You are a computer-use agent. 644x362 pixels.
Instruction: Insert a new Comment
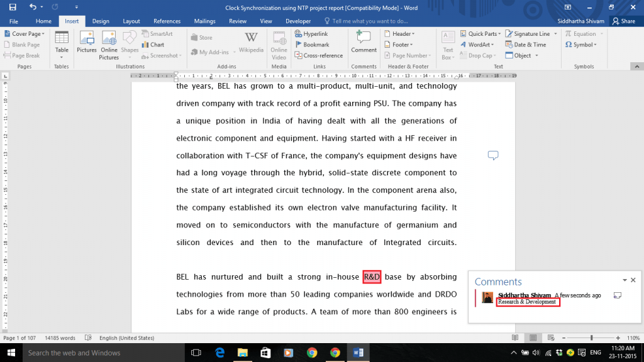click(363, 42)
